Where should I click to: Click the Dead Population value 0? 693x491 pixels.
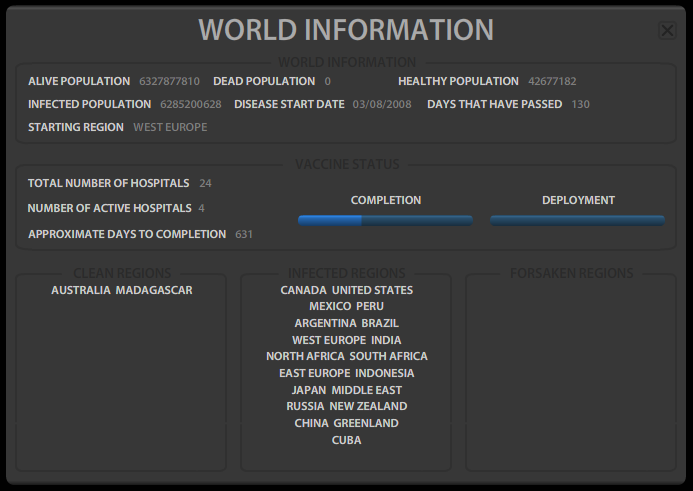(327, 81)
